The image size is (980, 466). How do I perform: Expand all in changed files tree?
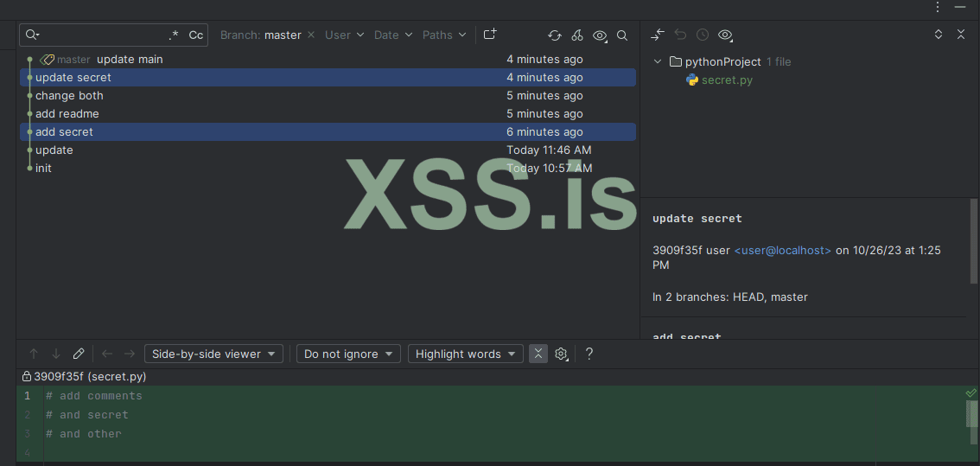click(x=939, y=35)
